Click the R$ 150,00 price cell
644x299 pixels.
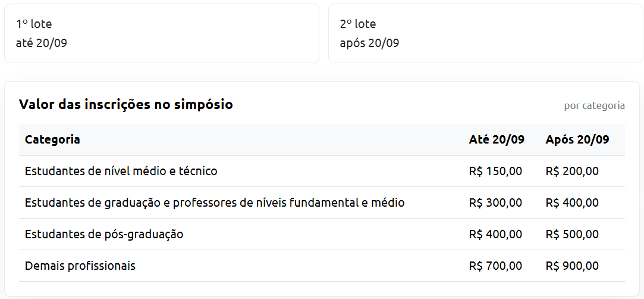pyautogui.click(x=495, y=172)
